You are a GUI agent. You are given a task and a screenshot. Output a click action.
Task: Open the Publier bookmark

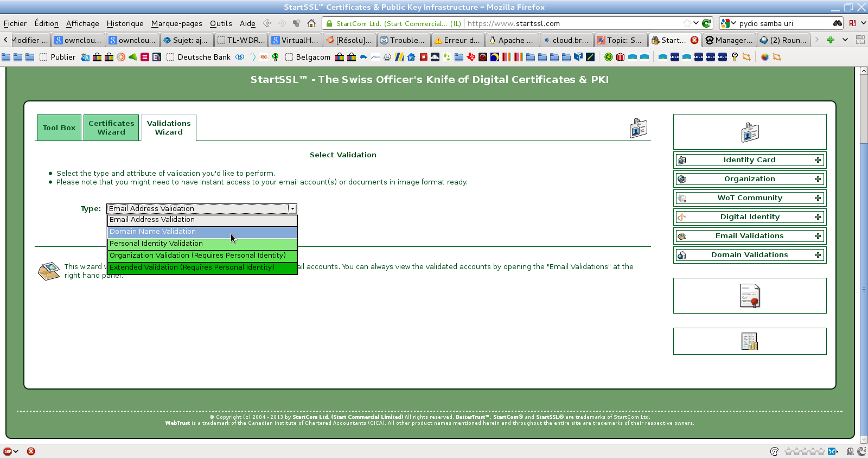[x=58, y=57]
